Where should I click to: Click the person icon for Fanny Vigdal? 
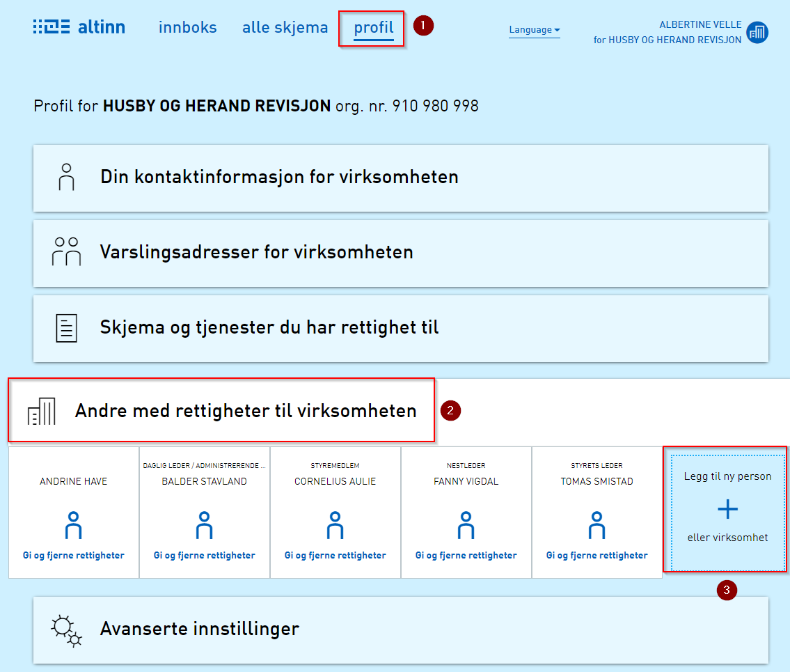point(466,526)
